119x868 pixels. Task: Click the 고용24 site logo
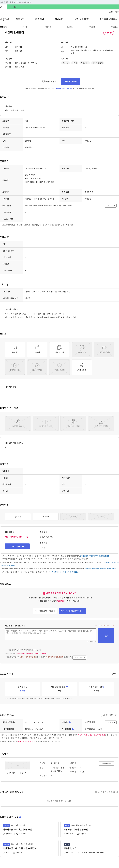(5, 19)
